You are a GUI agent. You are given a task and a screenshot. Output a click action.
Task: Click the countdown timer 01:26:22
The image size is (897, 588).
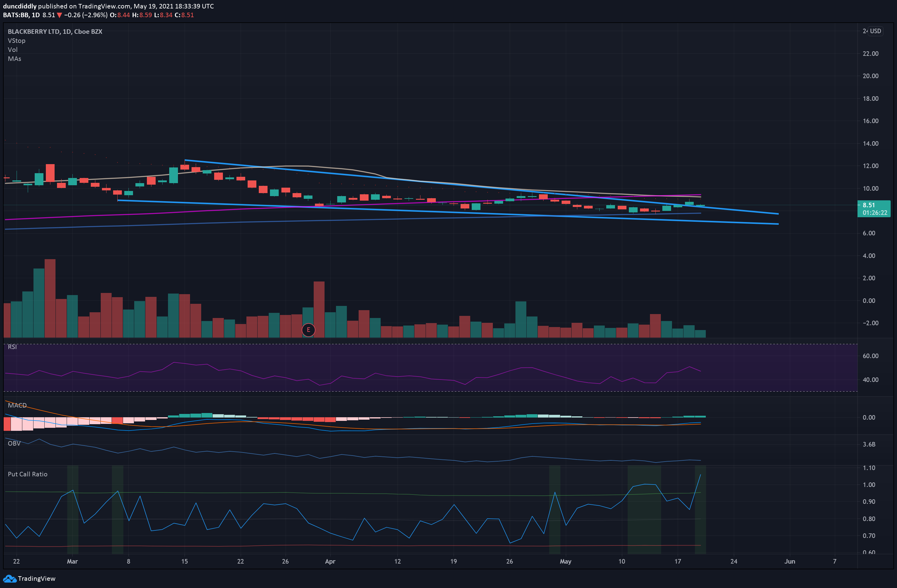point(874,213)
